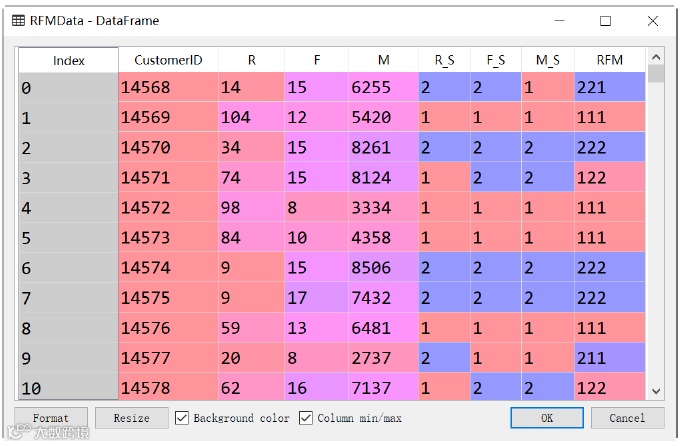Image resolution: width=680 pixels, height=446 pixels.
Task: Select F value 12 in row 1
Action: (x=317, y=117)
